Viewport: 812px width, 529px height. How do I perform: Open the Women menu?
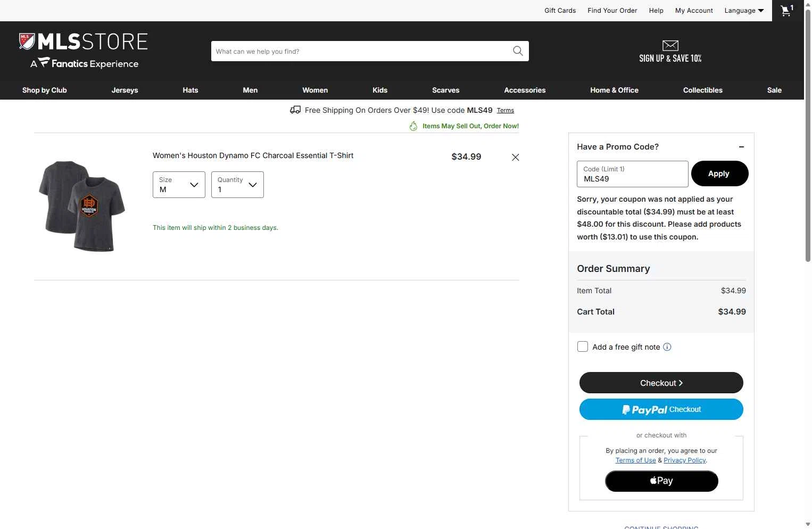point(315,90)
